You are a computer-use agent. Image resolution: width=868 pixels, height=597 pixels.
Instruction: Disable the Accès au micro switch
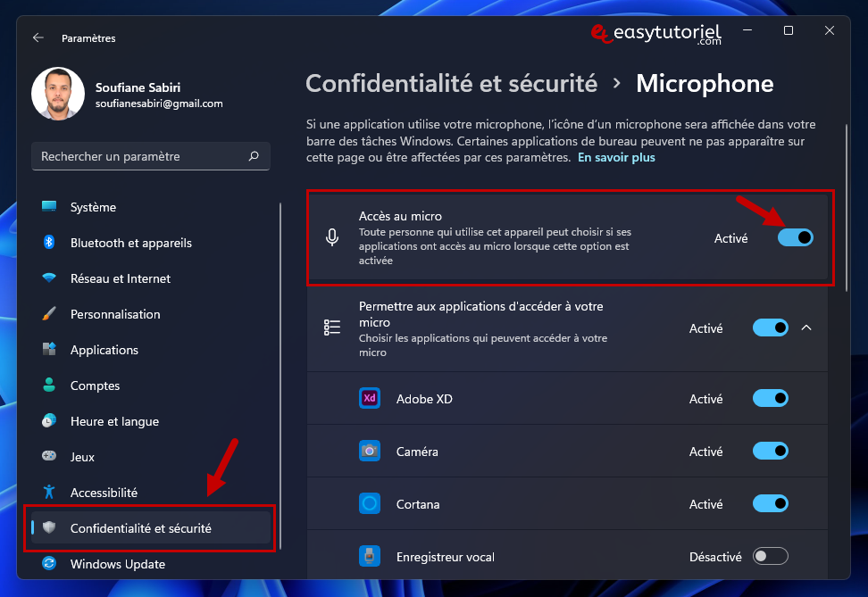(795, 237)
